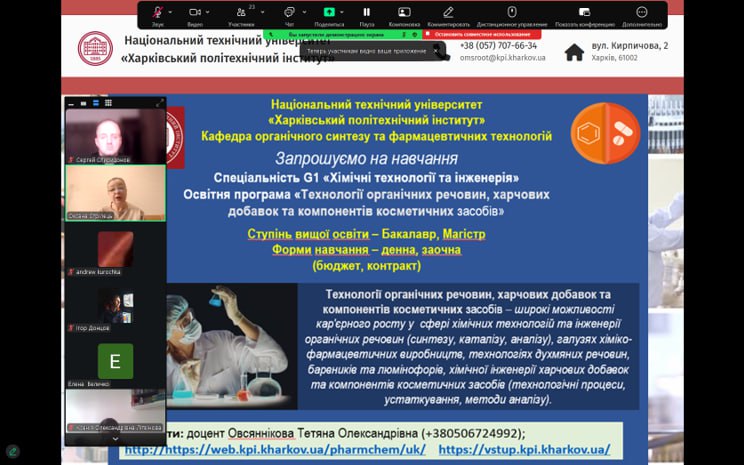744x465 pixels.
Task: Expand share options arrow next to Поделиться
Action: [x=342, y=12]
